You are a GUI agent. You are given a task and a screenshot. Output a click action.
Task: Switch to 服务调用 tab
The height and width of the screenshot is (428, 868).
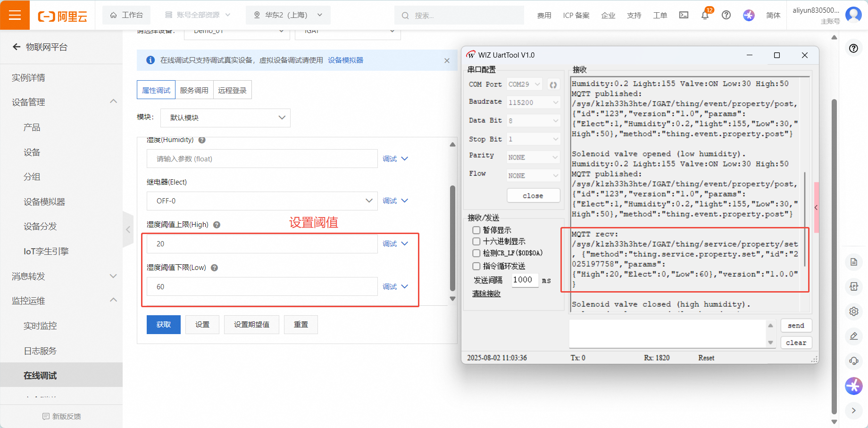[x=194, y=90]
